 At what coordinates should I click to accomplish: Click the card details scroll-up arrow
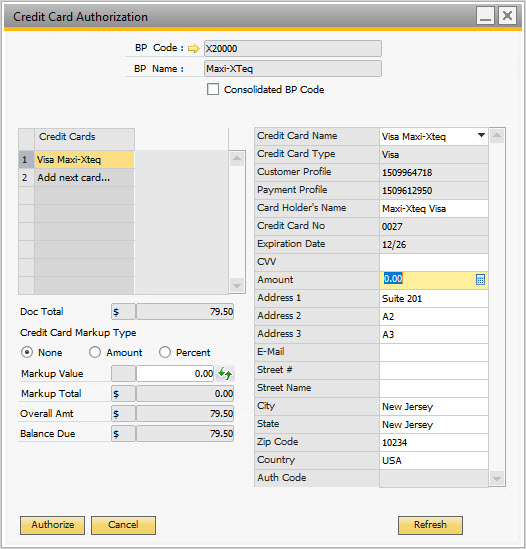497,135
